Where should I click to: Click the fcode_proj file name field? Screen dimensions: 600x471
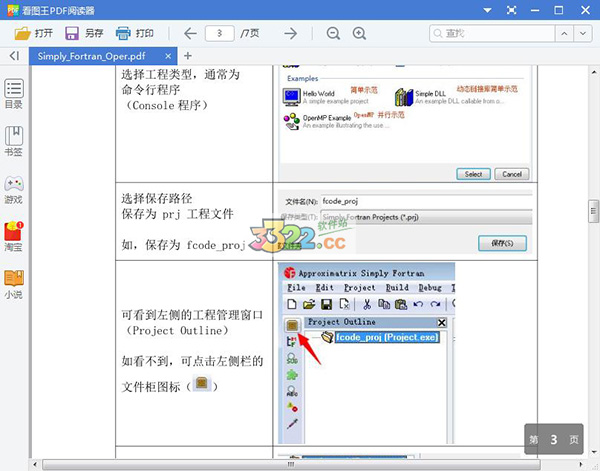[x=426, y=201]
